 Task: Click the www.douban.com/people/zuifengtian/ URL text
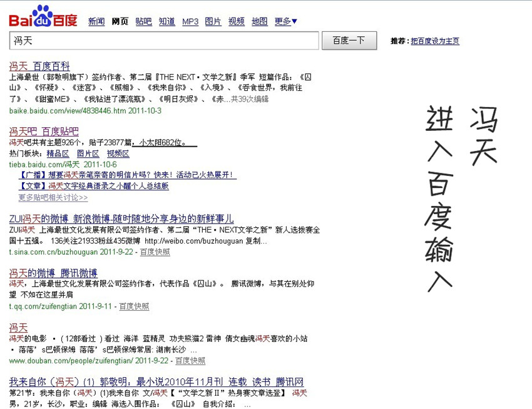pyautogui.click(x=71, y=361)
